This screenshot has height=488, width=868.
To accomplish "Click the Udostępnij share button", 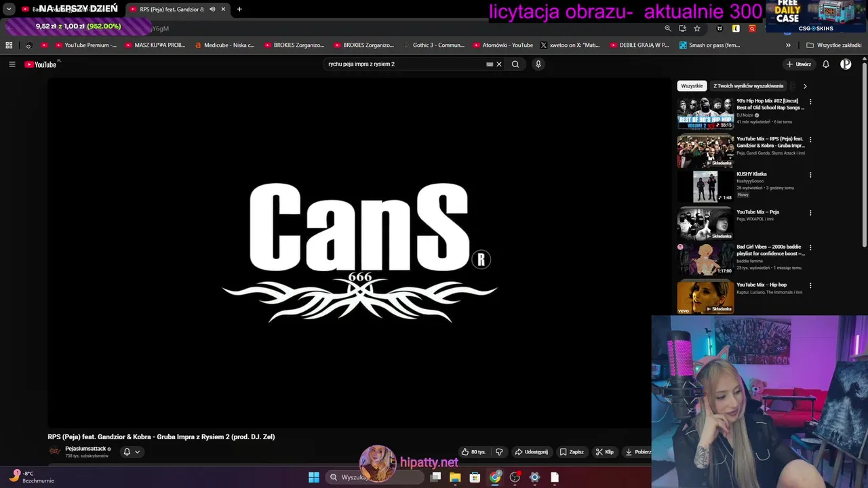I will (531, 452).
